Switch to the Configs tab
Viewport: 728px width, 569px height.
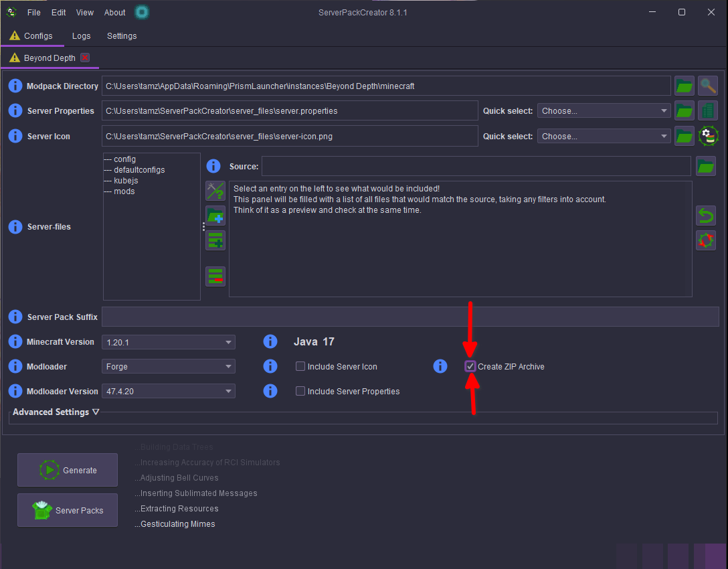(x=32, y=35)
